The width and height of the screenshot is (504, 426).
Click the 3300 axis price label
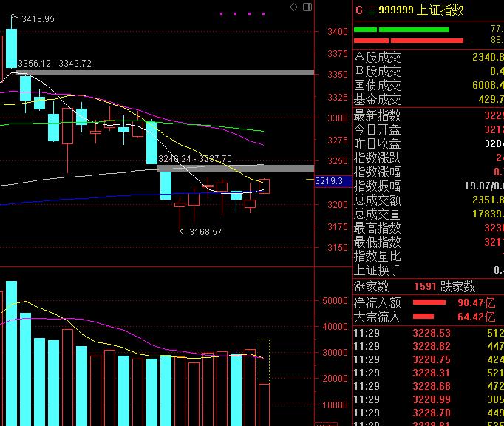point(338,118)
